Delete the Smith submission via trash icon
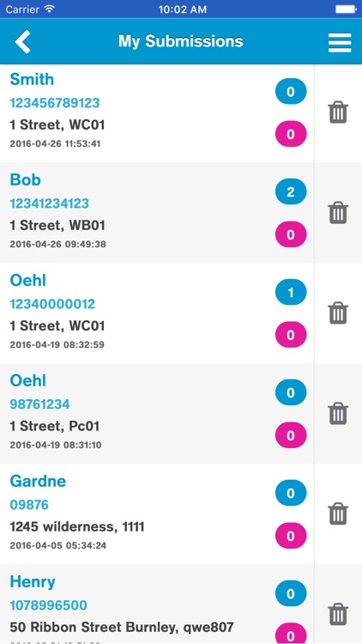 tap(338, 112)
